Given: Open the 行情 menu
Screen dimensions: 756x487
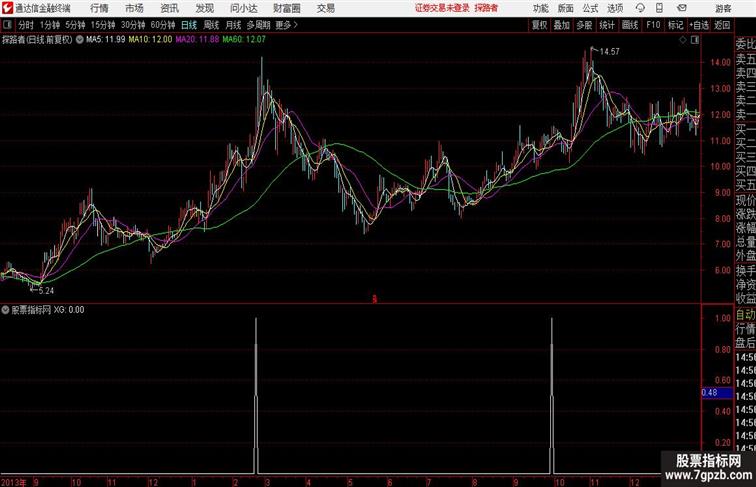Looking at the screenshot, I should click(99, 8).
